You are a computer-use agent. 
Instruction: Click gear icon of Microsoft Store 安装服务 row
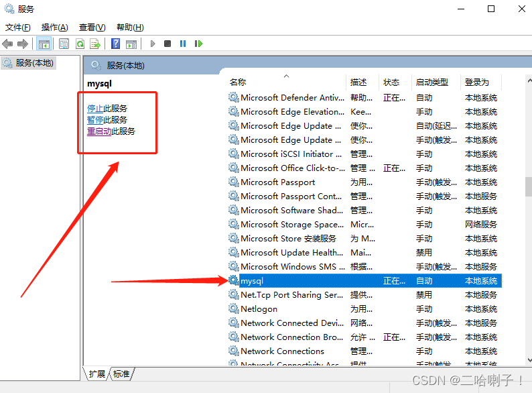233,239
